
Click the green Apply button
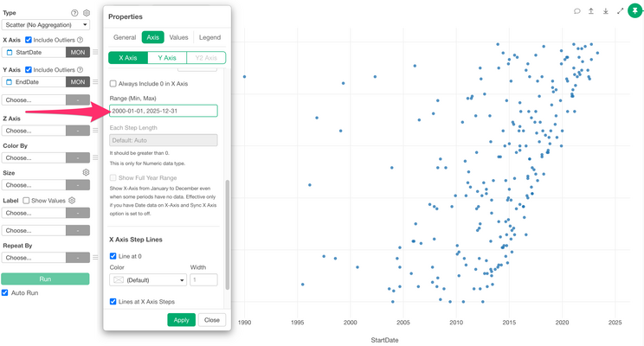click(x=181, y=320)
